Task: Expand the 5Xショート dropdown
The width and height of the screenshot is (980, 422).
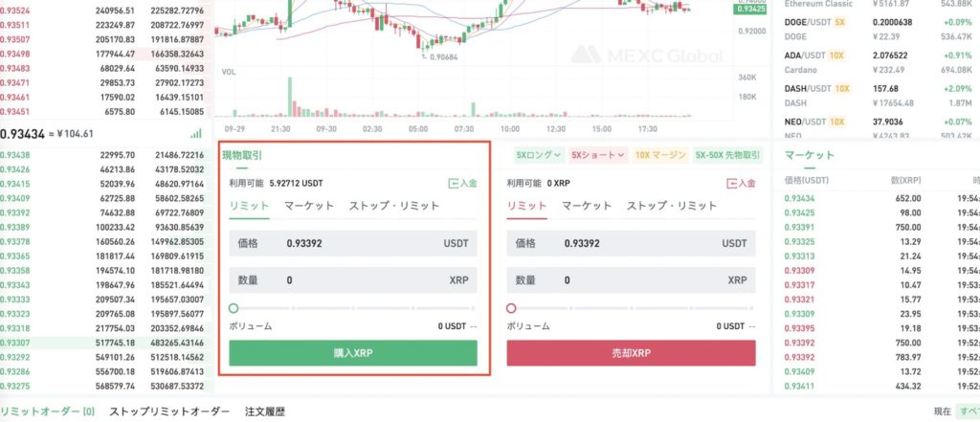Action: pos(597,154)
